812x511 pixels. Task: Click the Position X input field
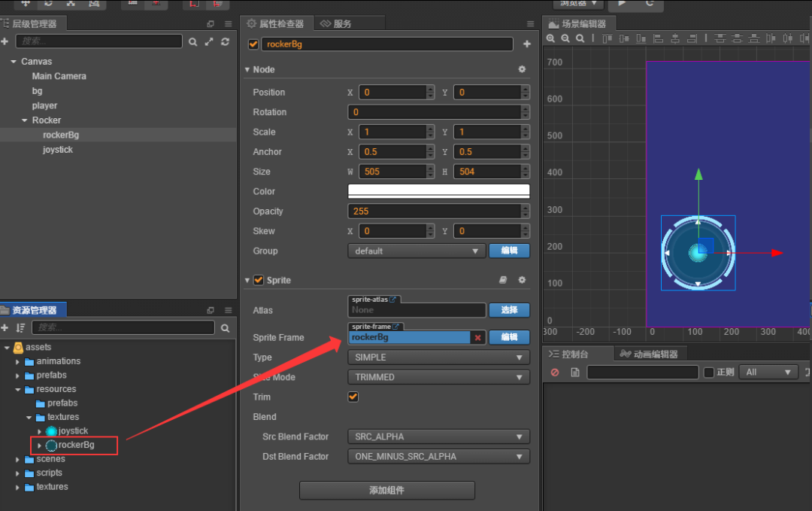coord(392,93)
